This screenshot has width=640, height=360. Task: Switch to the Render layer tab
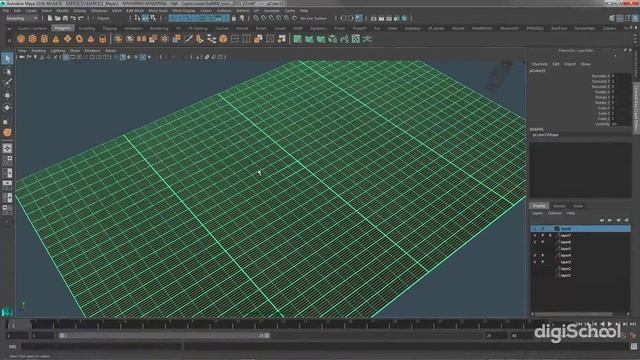[x=559, y=206]
